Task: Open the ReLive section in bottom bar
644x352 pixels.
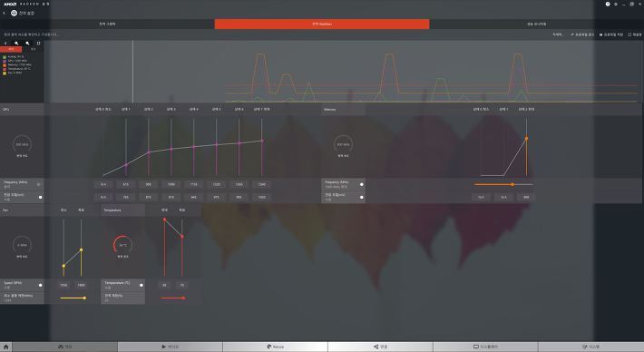Action: (275, 347)
